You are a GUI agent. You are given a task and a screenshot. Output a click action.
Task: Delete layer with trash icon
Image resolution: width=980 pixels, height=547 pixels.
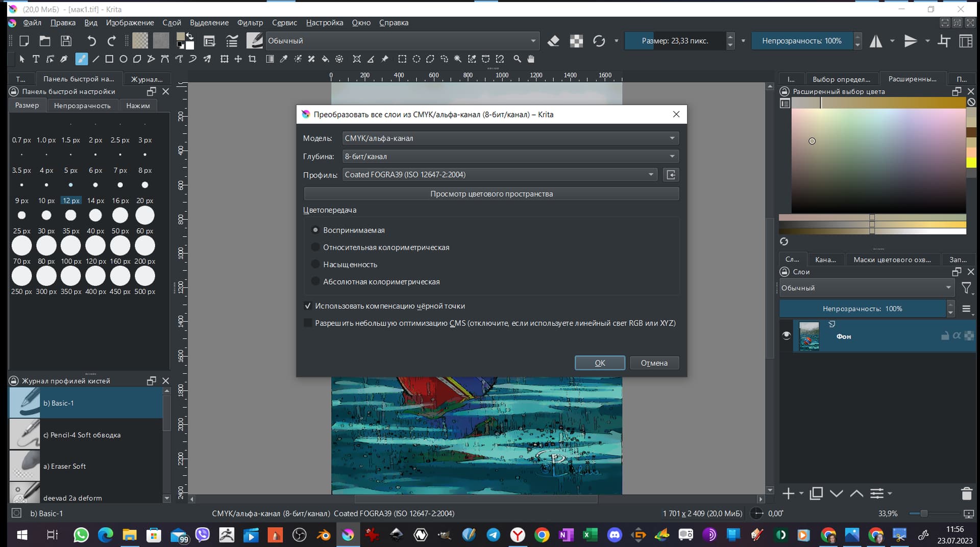click(966, 493)
